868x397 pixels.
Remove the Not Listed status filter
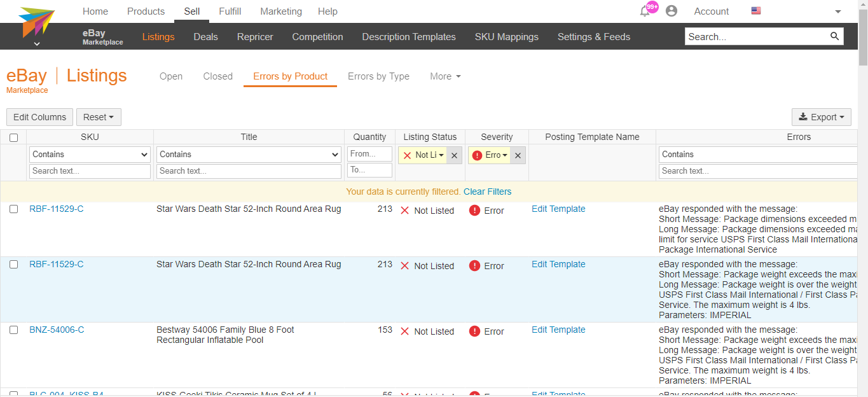click(454, 155)
